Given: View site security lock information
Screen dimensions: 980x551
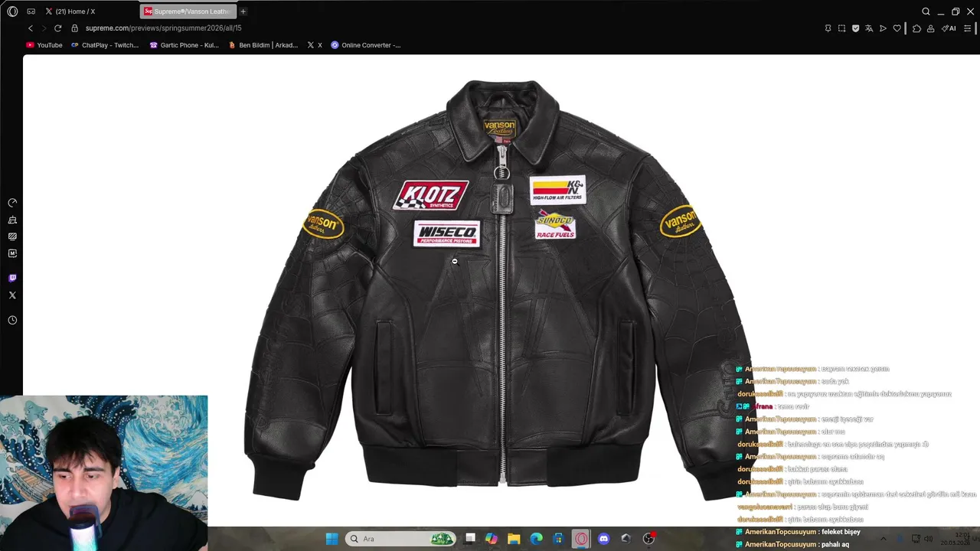Looking at the screenshot, I should [74, 28].
